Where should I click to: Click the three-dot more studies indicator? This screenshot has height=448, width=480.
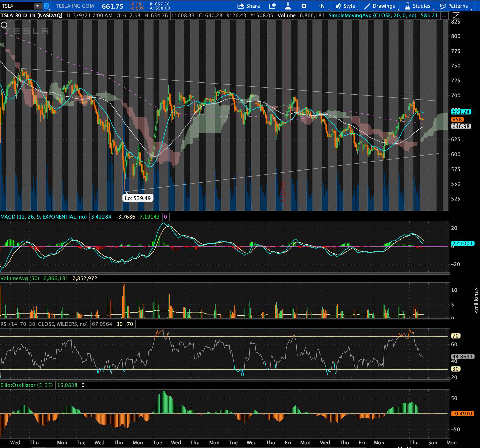click(x=444, y=16)
